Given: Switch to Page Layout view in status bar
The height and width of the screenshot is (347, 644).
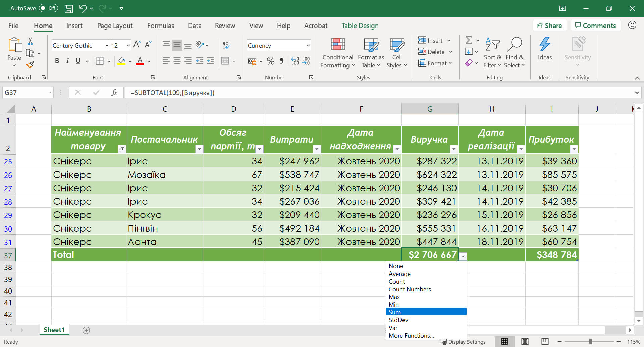Looking at the screenshot, I should point(525,341).
